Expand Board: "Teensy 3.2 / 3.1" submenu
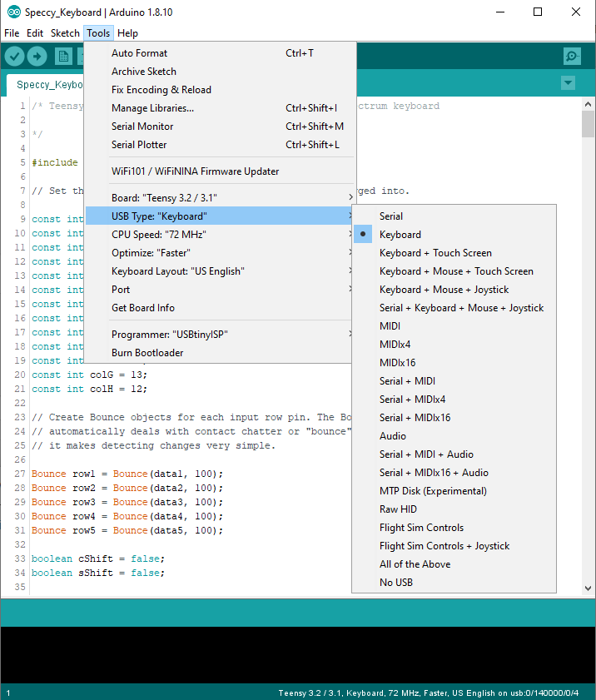The image size is (596, 700). [221, 198]
